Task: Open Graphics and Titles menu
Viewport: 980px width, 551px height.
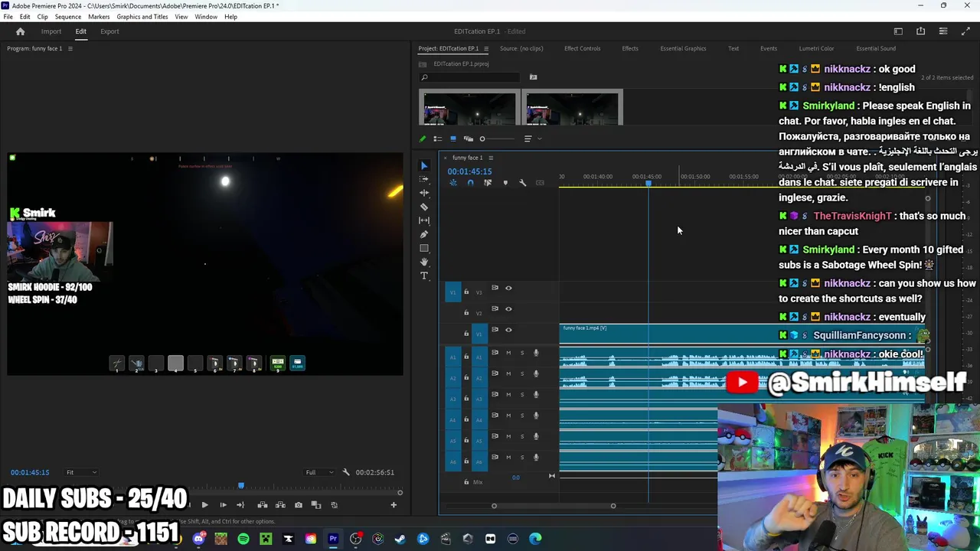Action: click(x=142, y=17)
